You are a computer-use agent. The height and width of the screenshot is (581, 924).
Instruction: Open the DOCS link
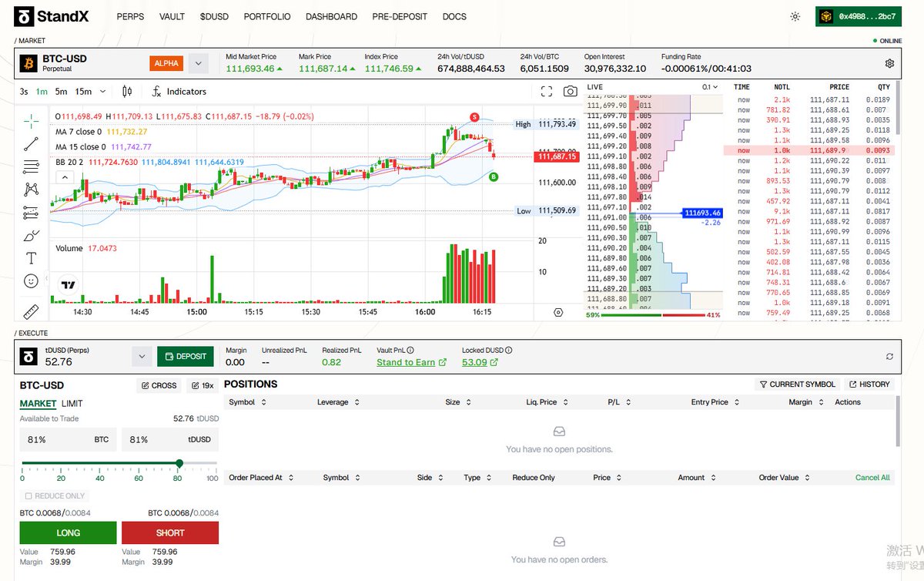pyautogui.click(x=454, y=16)
